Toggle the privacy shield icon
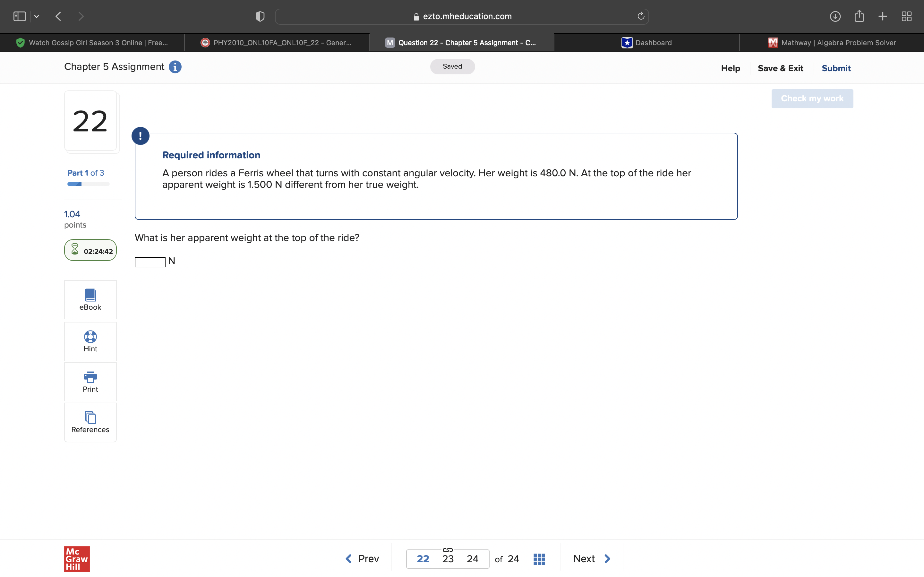Viewport: 924px width, 577px height. pyautogui.click(x=260, y=16)
